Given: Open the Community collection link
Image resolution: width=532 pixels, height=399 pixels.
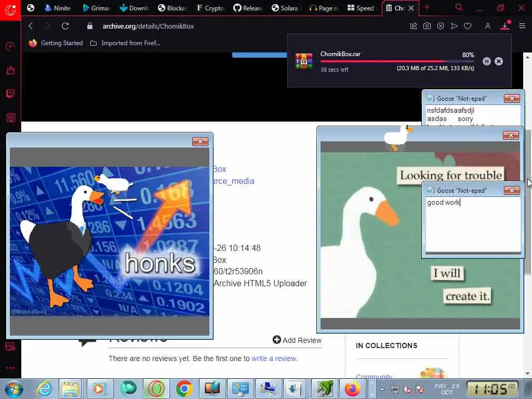Looking at the screenshot, I should pos(374,376).
